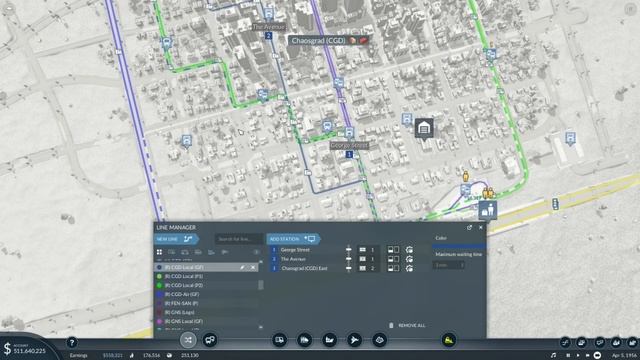Image resolution: width=640 pixels, height=360 pixels.
Task: Toggle the music player icon
Action: tap(553, 356)
